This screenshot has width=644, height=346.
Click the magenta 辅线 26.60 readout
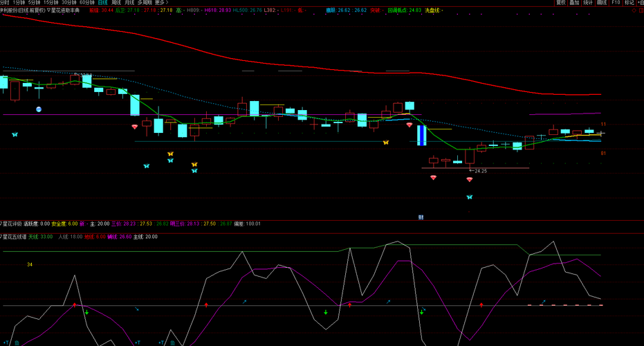pos(120,237)
